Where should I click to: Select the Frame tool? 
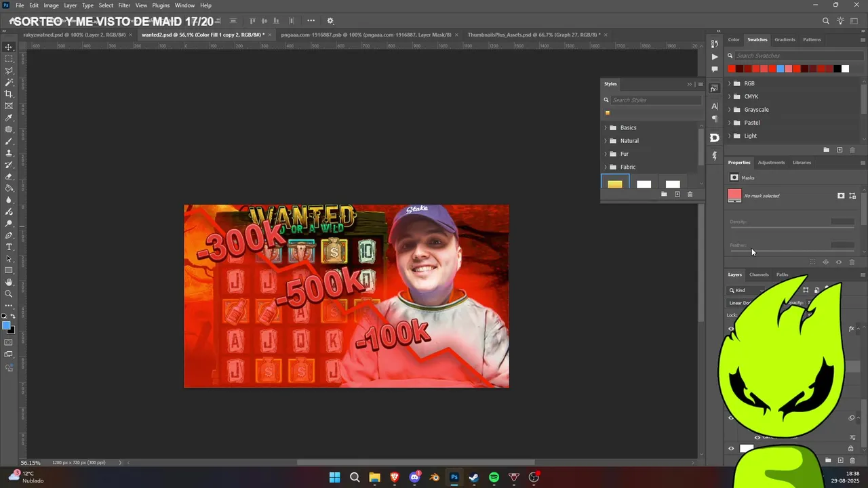[9, 106]
